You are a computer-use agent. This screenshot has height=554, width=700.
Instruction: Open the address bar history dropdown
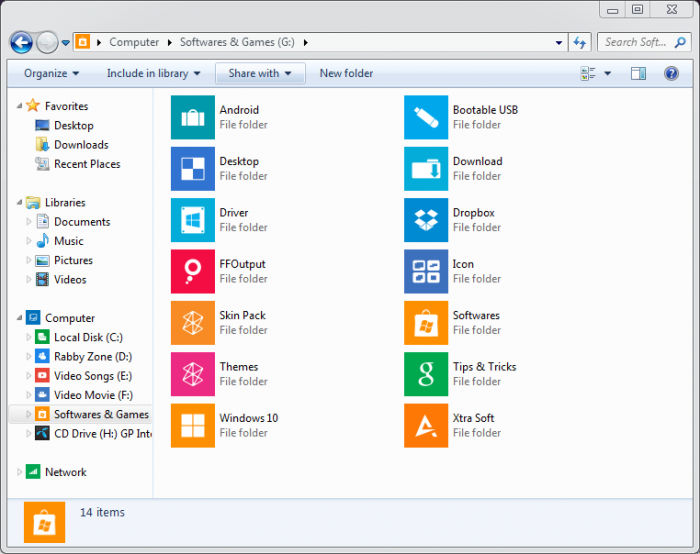pyautogui.click(x=559, y=43)
